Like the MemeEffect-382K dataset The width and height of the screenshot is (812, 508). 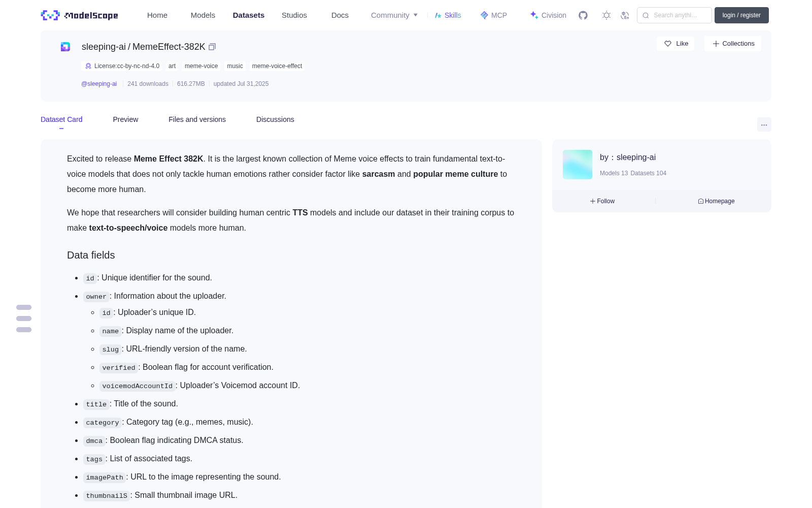tap(676, 44)
